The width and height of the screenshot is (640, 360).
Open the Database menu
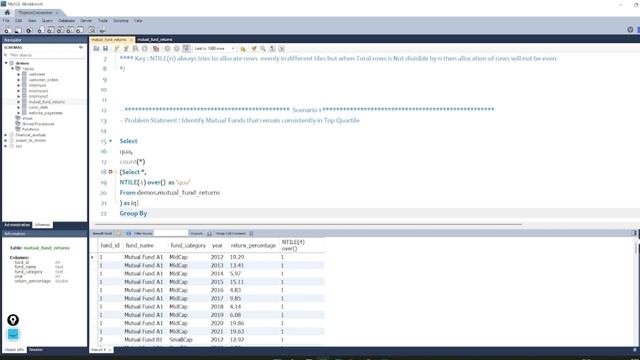66,20
